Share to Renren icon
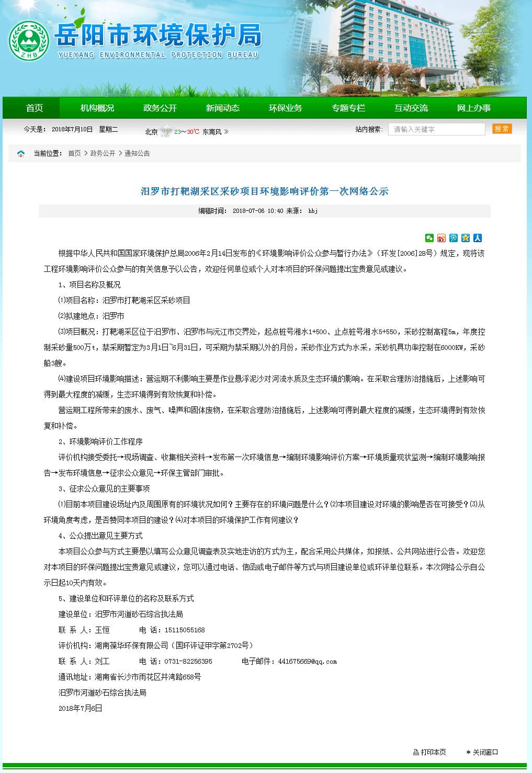 click(x=477, y=238)
